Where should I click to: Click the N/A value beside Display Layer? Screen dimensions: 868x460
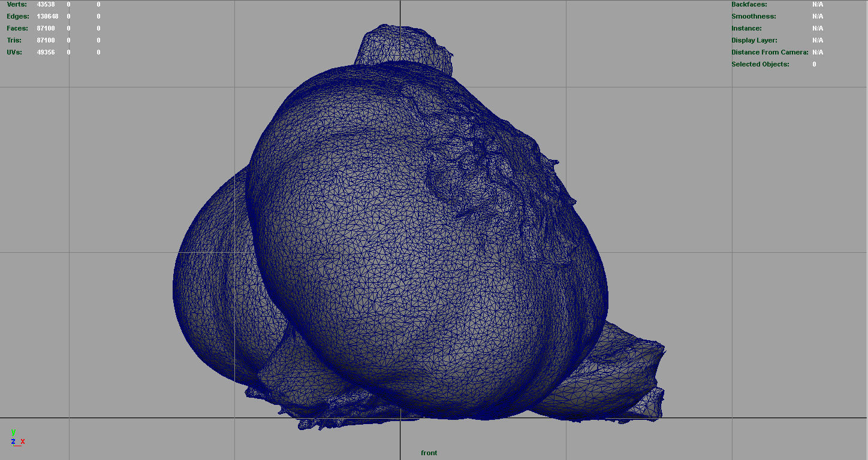pos(818,40)
